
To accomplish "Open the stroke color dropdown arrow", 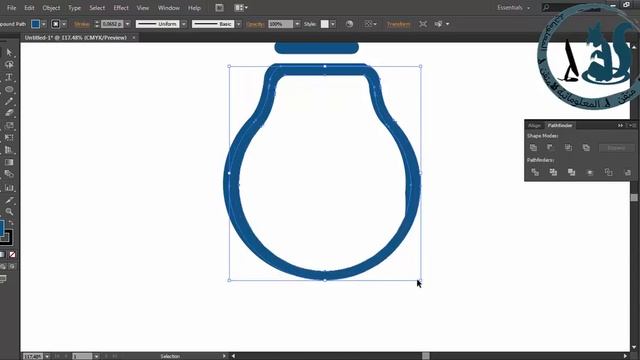I will [x=64, y=24].
